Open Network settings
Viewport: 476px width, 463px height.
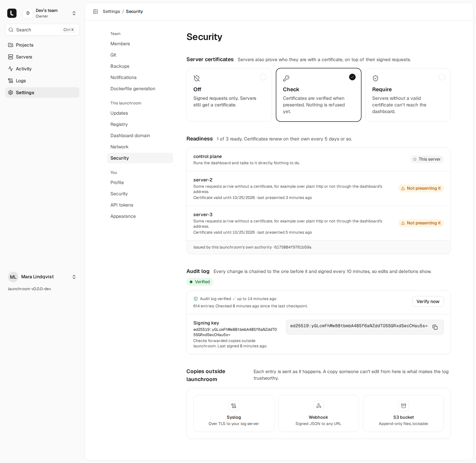point(140,147)
